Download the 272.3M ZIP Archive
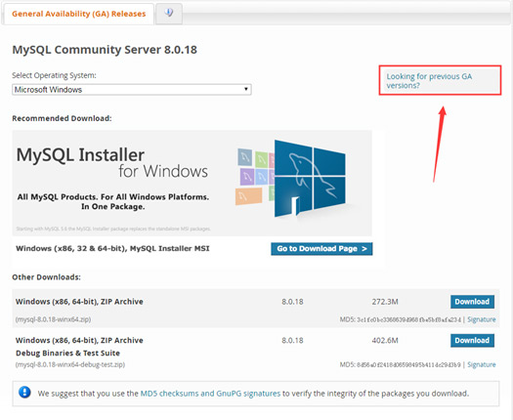 [472, 302]
